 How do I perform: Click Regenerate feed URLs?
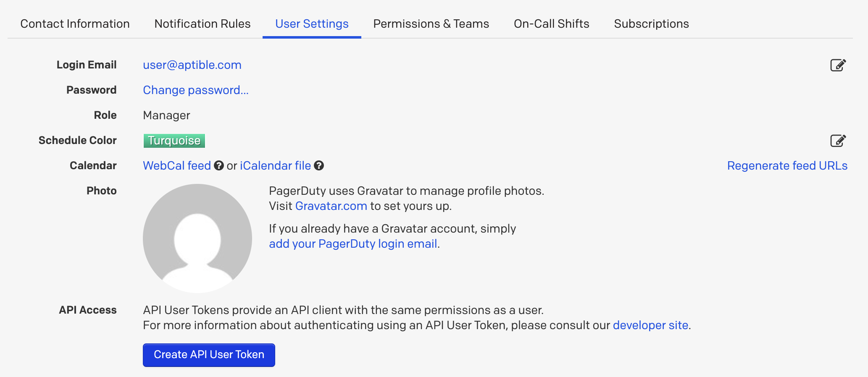click(787, 166)
